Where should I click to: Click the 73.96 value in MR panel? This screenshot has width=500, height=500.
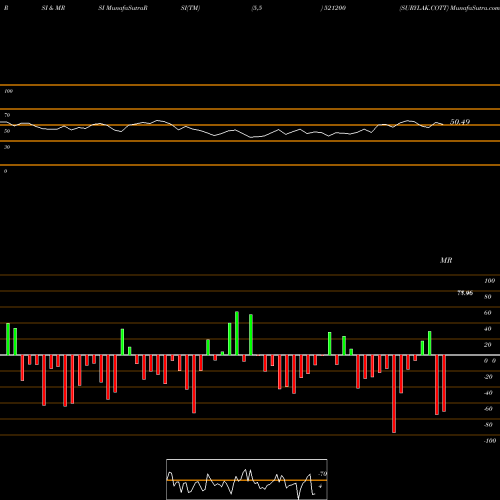pos(465,293)
